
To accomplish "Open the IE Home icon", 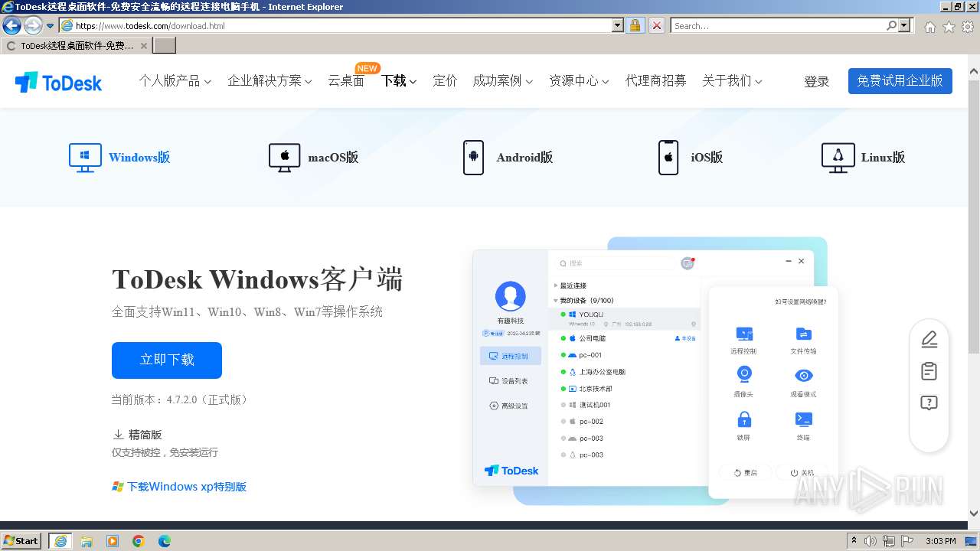I will [929, 27].
